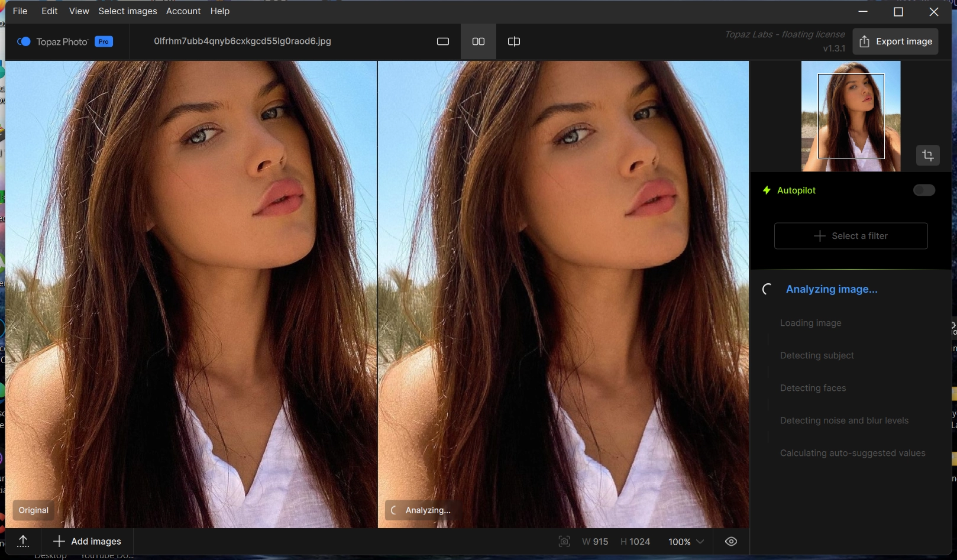957x560 pixels.
Task: Open the Help menu
Action: pos(220,11)
